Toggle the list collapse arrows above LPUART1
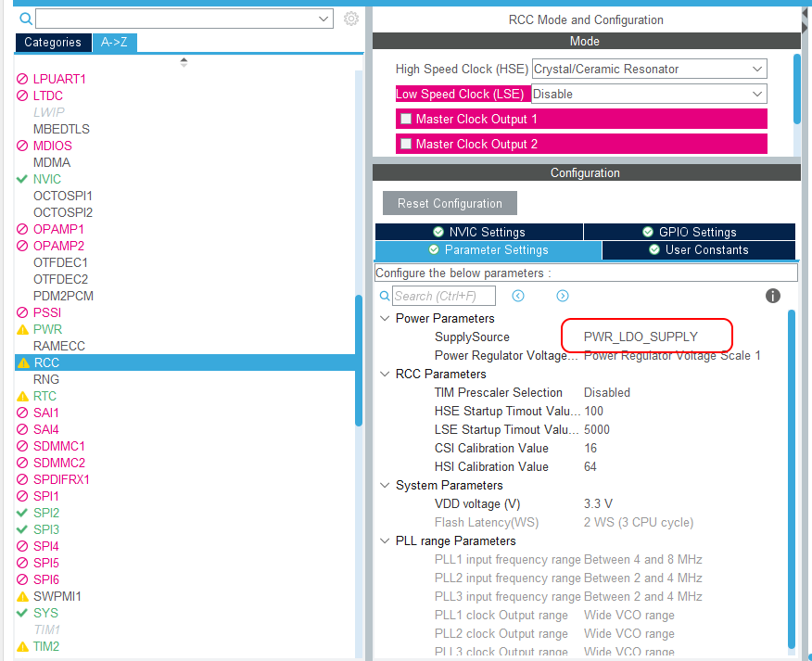This screenshot has width=812, height=661. click(184, 62)
